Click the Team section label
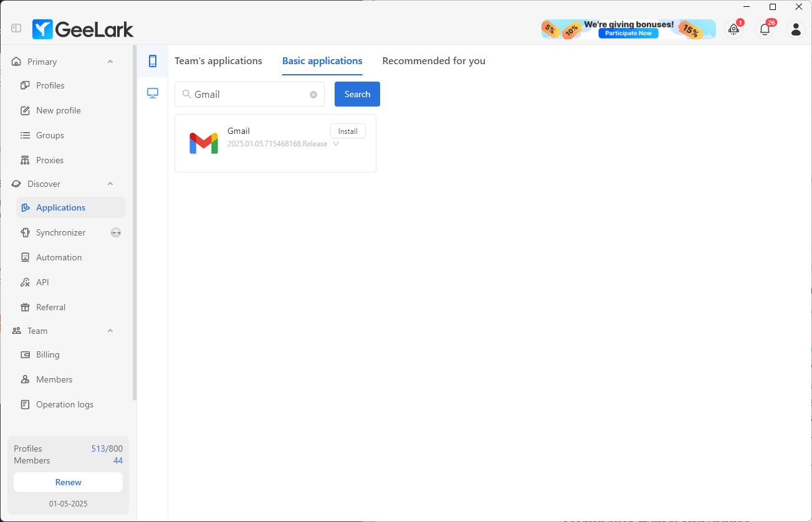This screenshot has height=522, width=812. pos(37,331)
